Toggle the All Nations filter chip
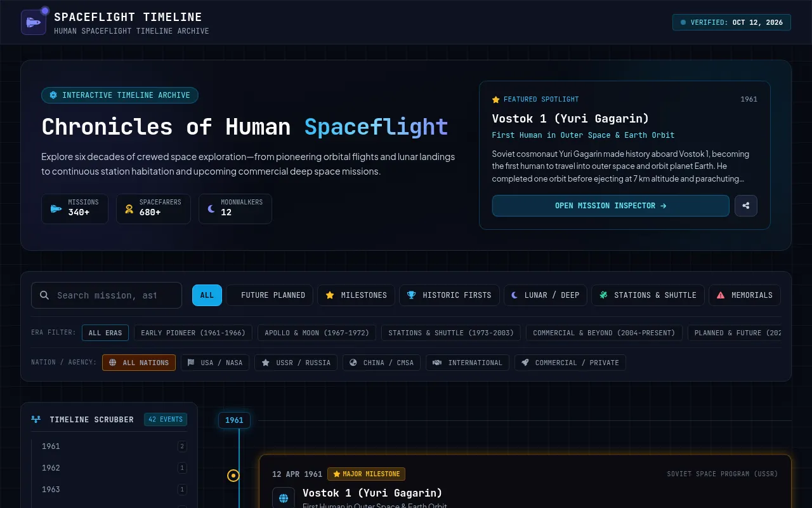Viewport: 812px width, 508px height. 139,363
